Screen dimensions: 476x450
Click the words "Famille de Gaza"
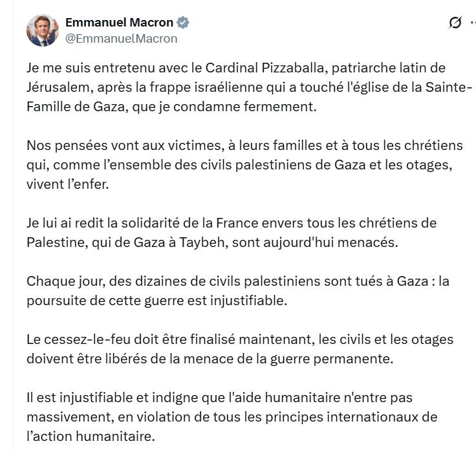pos(77,107)
